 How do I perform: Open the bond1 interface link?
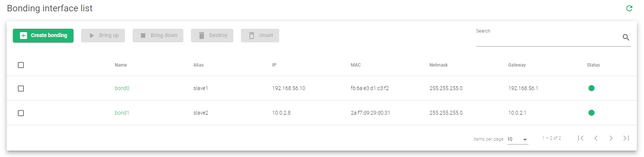pos(122,113)
